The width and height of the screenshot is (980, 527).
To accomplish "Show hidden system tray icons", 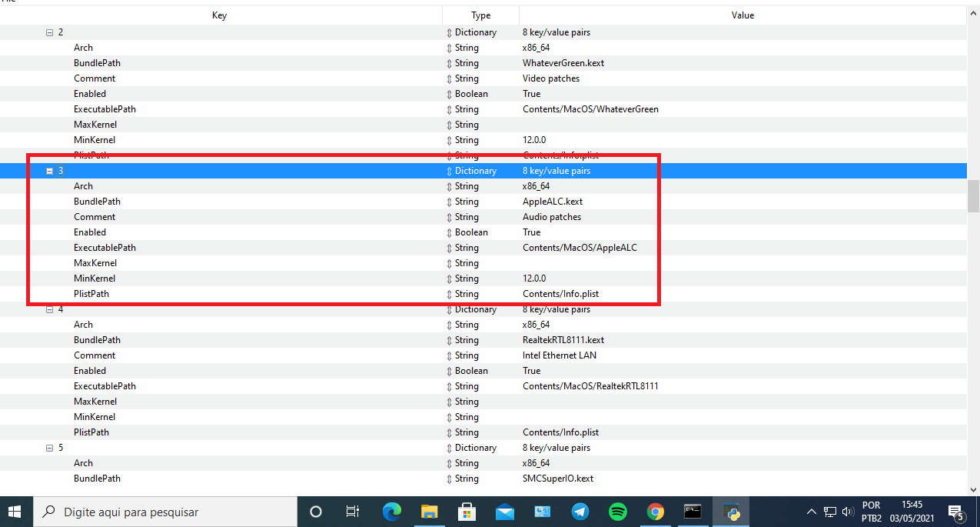I will pos(811,512).
